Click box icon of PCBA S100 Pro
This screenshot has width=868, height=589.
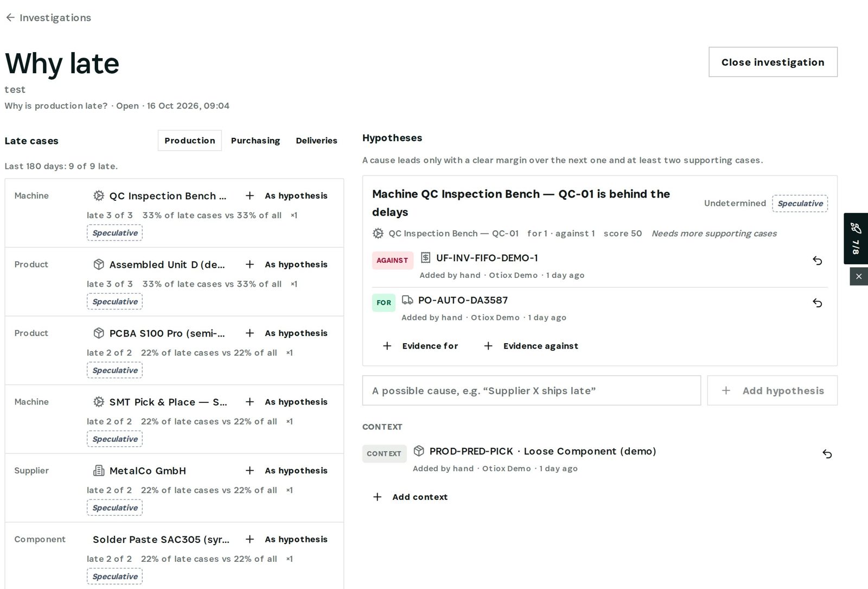point(99,333)
